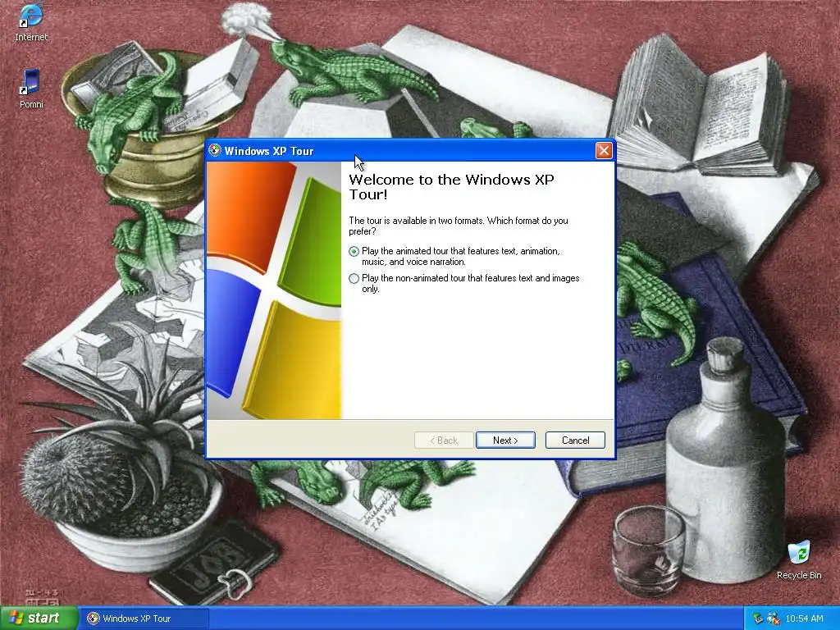The image size is (840, 630).
Task: Close the Windows XP Tour dialog
Action: [x=604, y=151]
